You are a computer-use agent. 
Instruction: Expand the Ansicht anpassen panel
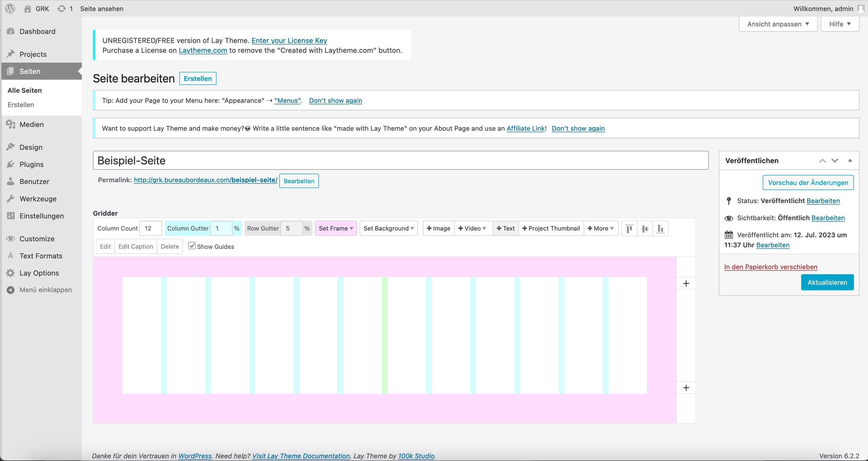point(778,24)
